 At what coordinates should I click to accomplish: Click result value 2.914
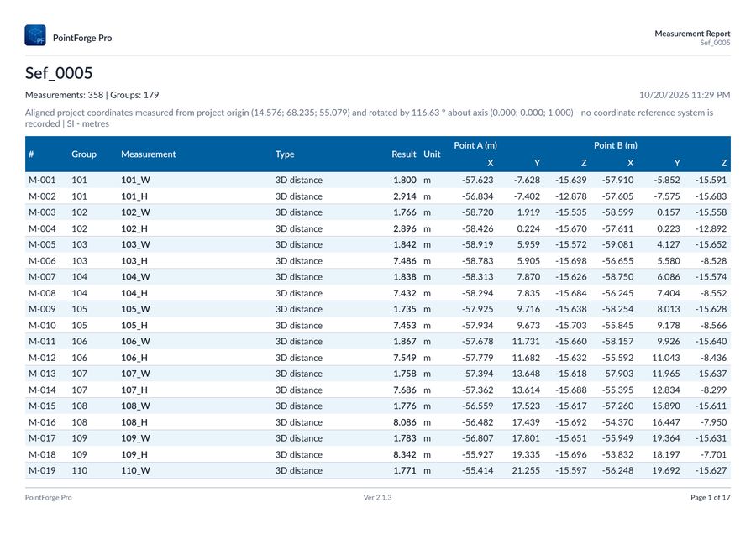coord(405,196)
